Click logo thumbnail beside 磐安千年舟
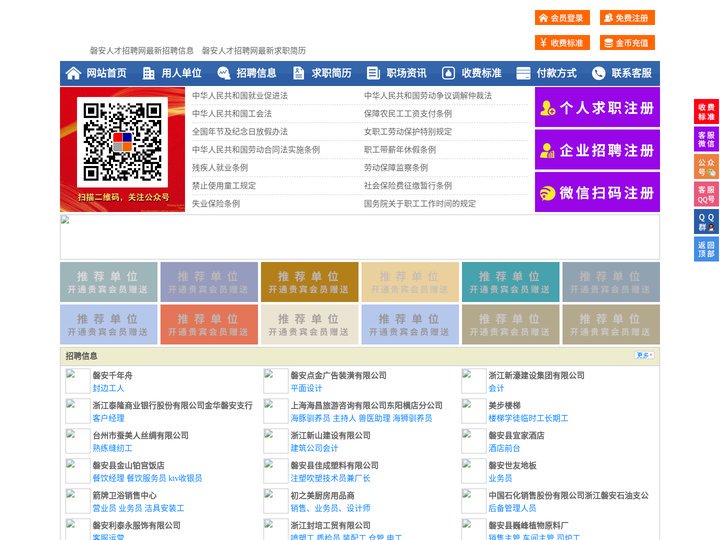Viewport: 720px width, 540px height. coord(78,381)
